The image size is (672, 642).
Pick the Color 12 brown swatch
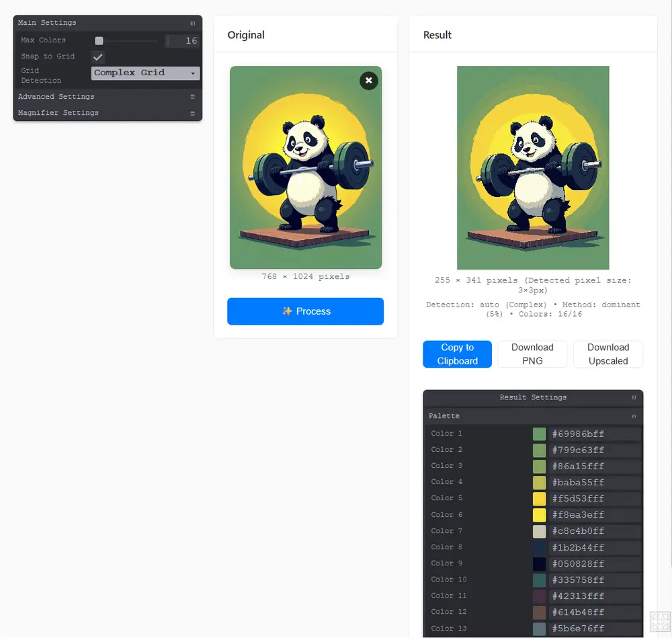click(x=539, y=612)
